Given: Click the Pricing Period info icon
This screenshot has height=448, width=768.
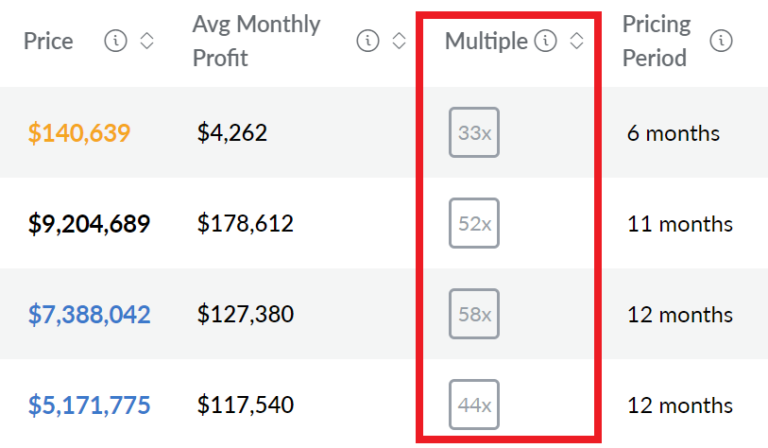Looking at the screenshot, I should click(720, 41).
